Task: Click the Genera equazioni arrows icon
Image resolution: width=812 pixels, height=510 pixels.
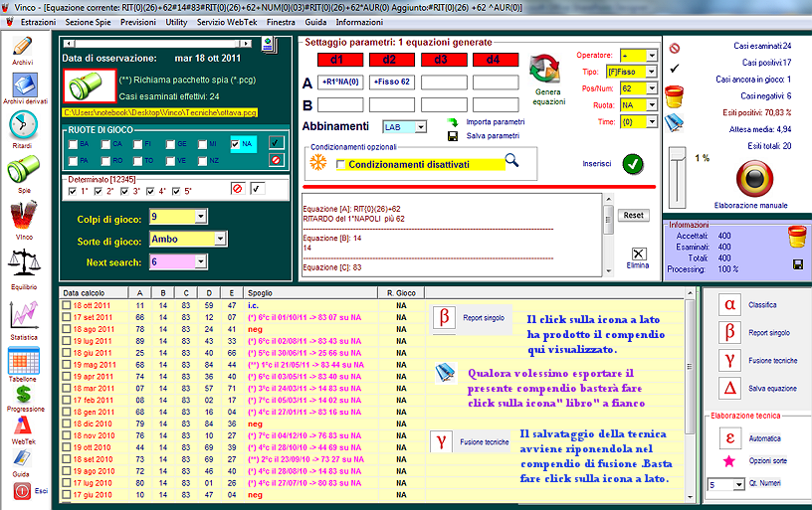Action: (x=544, y=70)
